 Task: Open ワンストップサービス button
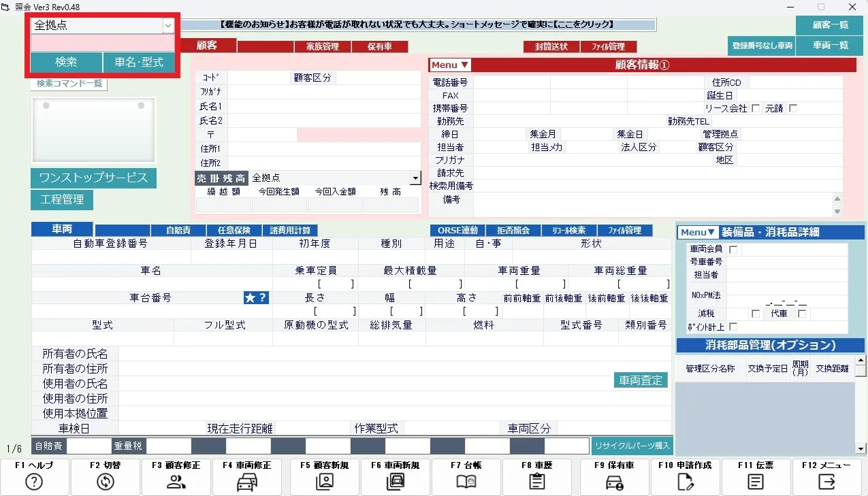pyautogui.click(x=93, y=178)
